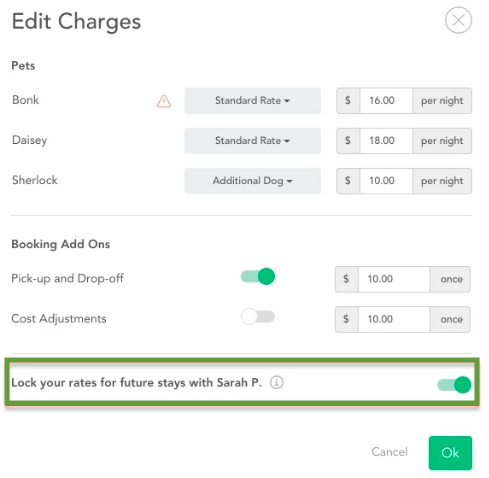Image resolution: width=489 pixels, height=478 pixels.
Task: Open Daisey's Standard Rate dropdown
Action: pos(253,141)
